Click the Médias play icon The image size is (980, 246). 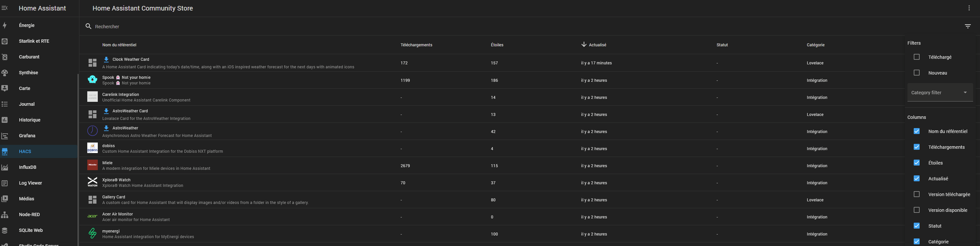[x=5, y=199]
